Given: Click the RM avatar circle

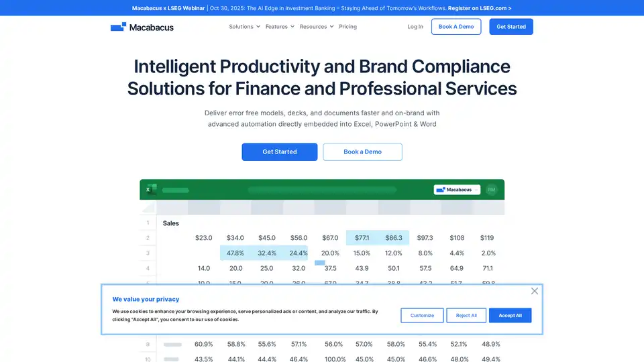Looking at the screenshot, I should (x=492, y=190).
